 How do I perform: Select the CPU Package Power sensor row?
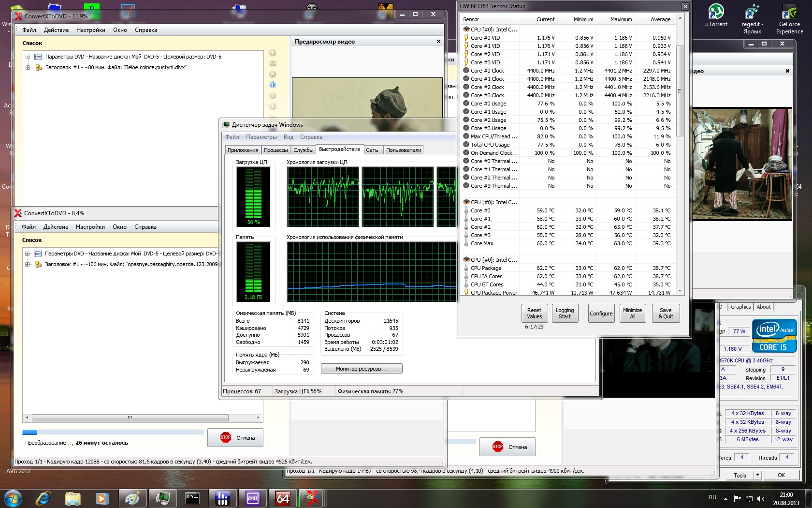(567, 293)
